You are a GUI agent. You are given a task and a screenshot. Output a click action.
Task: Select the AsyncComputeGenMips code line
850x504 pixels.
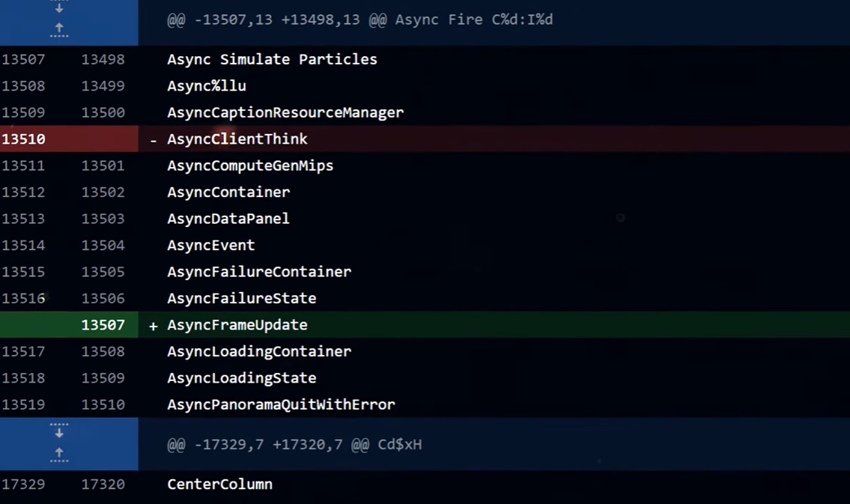coord(250,166)
